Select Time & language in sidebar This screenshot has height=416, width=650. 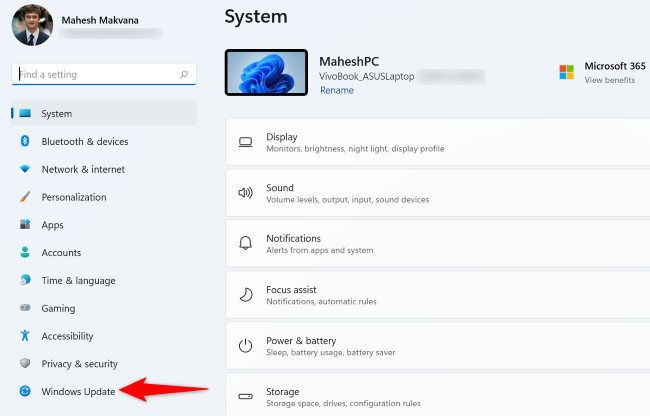pyautogui.click(x=78, y=281)
